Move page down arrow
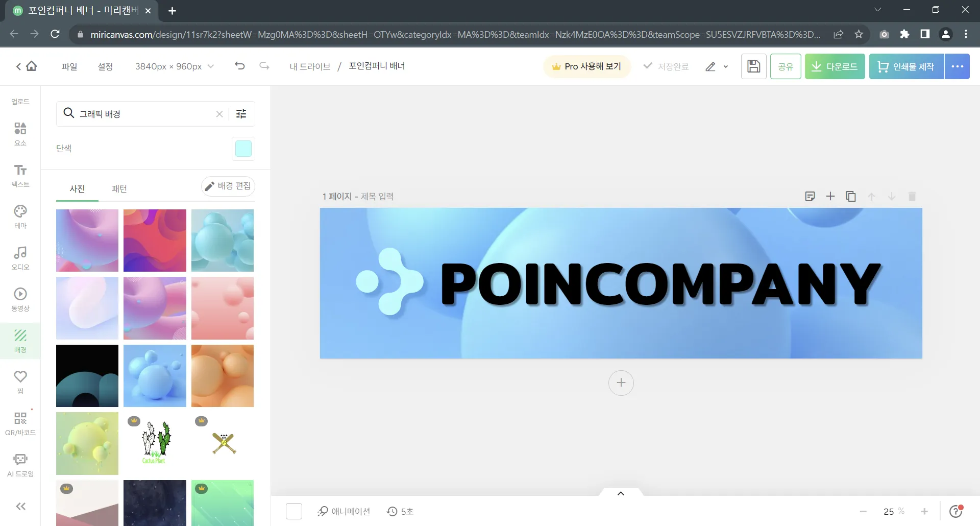 point(892,197)
